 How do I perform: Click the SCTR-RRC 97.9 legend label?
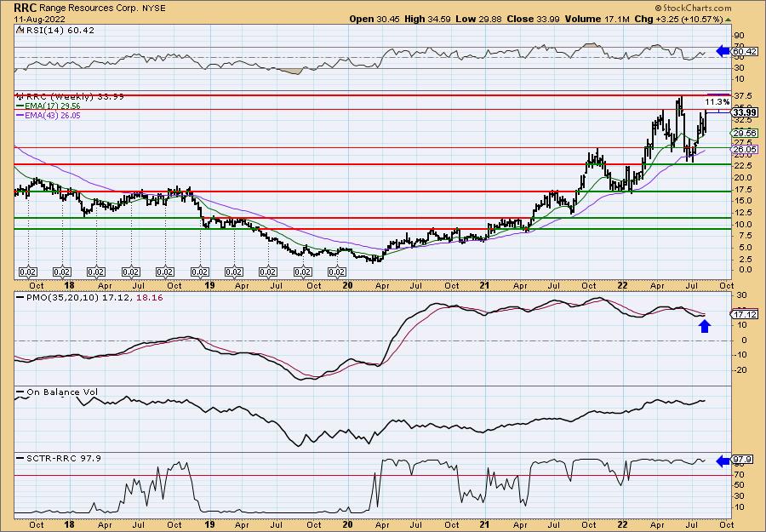[64, 458]
